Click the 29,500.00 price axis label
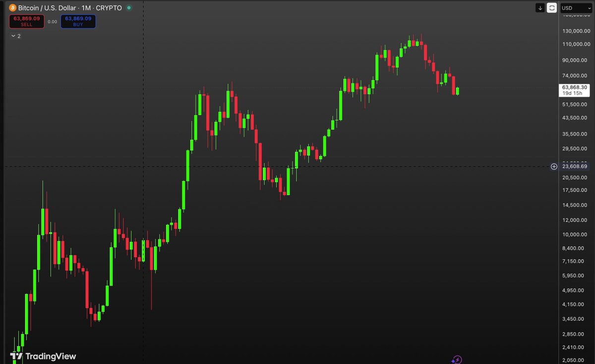The height and width of the screenshot is (364, 595). 575,149
